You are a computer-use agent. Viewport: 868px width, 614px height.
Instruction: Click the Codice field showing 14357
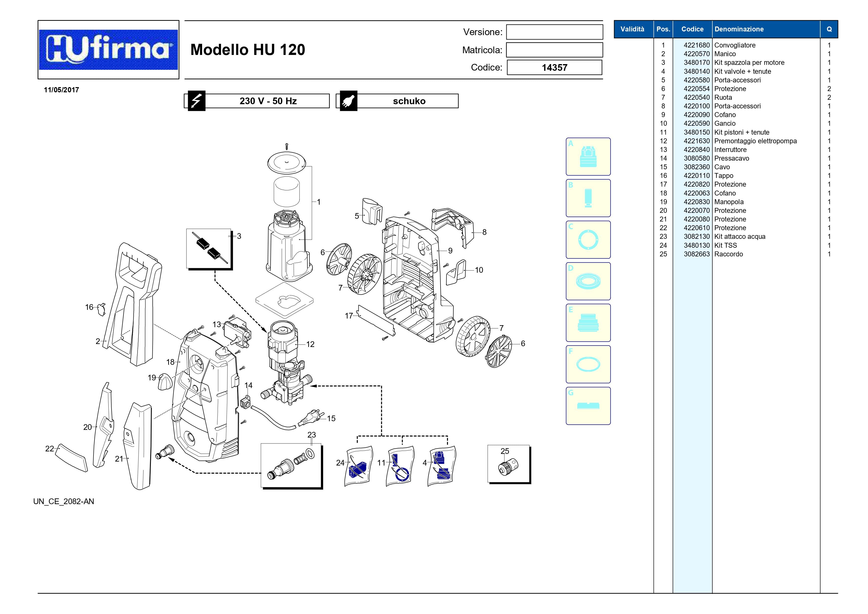(x=554, y=67)
